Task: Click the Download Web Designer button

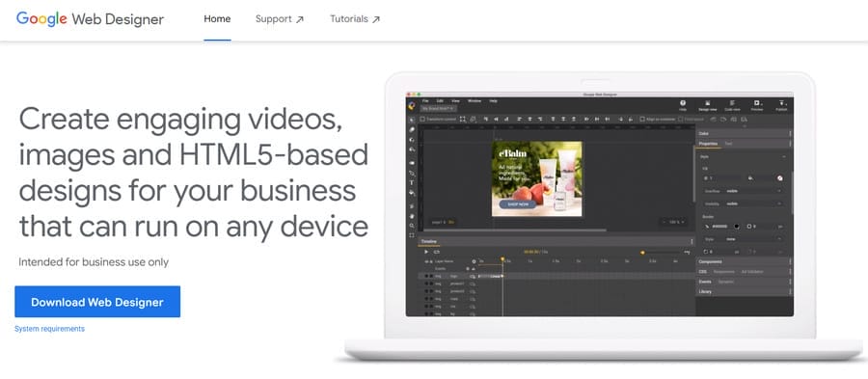Action: click(x=97, y=302)
